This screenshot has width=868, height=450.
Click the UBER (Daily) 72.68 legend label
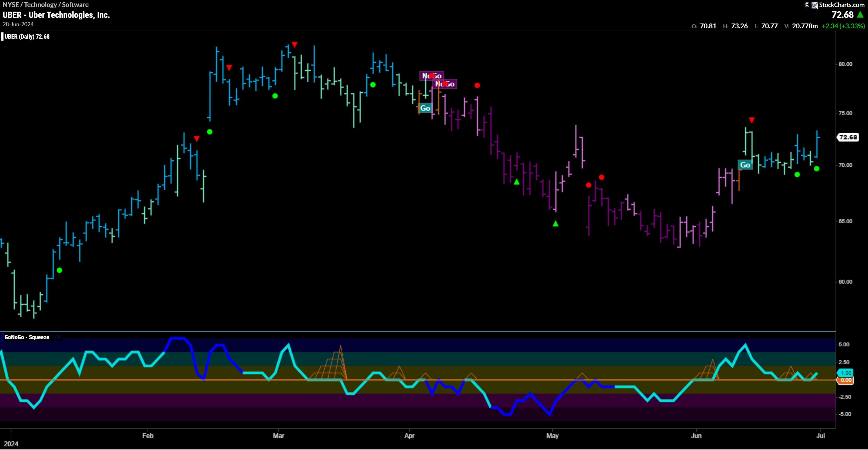point(27,36)
